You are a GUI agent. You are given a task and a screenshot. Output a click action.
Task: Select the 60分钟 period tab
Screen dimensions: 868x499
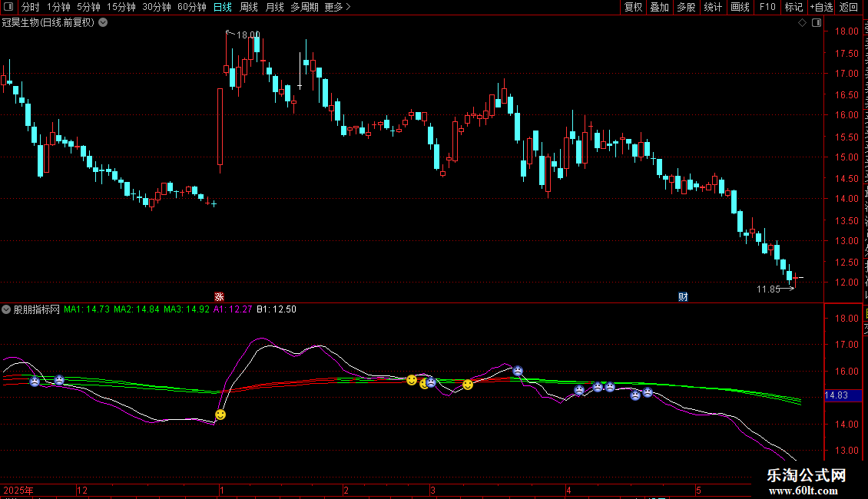[x=191, y=7]
